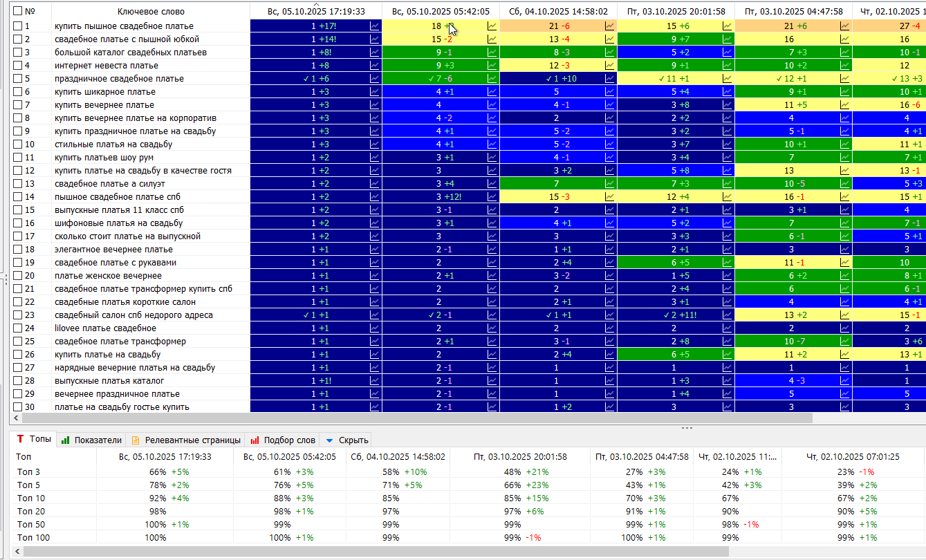
Task: Toggle the select-all checkbox next to №
Action: point(18,11)
